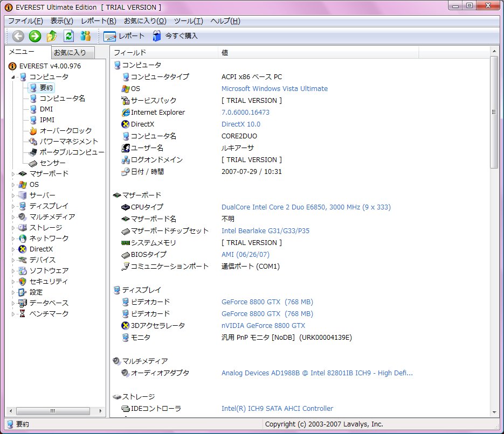The image size is (504, 434).
Task: Open the 表示(V) menu
Action: pyautogui.click(x=61, y=21)
